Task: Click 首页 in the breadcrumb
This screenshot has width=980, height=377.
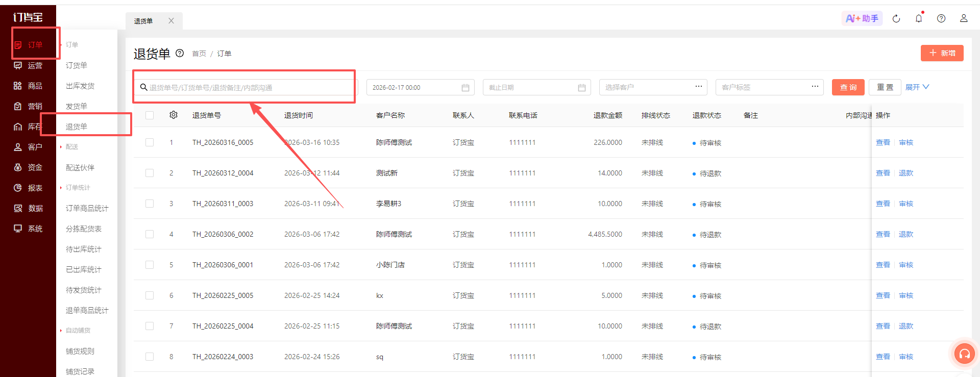Action: [x=199, y=54]
